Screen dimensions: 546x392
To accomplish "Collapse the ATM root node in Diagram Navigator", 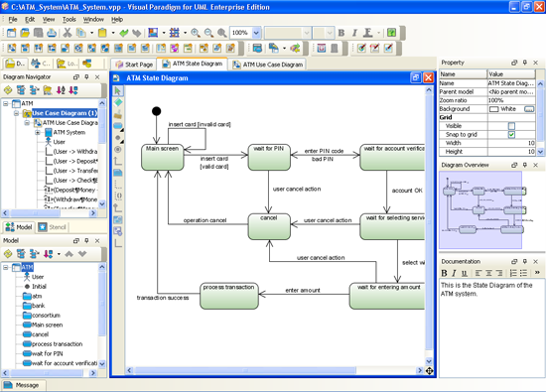I will (x=6, y=104).
